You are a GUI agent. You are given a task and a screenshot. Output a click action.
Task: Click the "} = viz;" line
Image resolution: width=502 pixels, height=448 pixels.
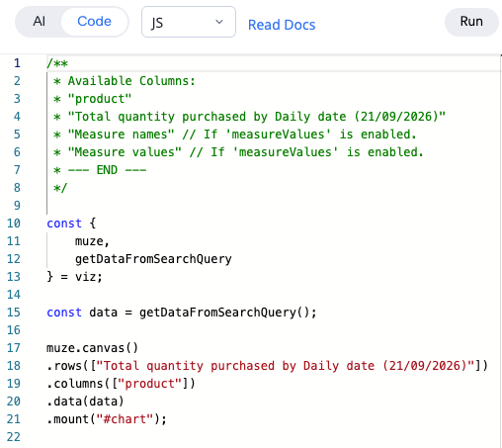[74, 277]
